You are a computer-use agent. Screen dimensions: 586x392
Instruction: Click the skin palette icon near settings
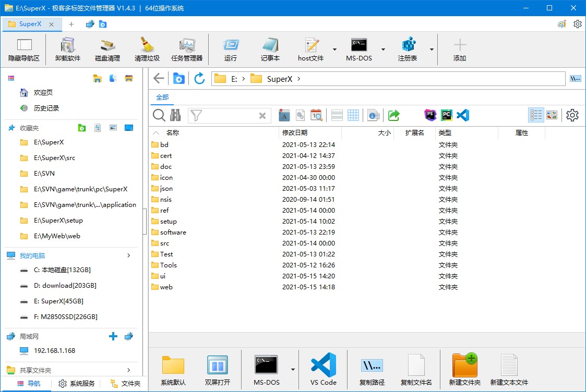pyautogui.click(x=561, y=24)
